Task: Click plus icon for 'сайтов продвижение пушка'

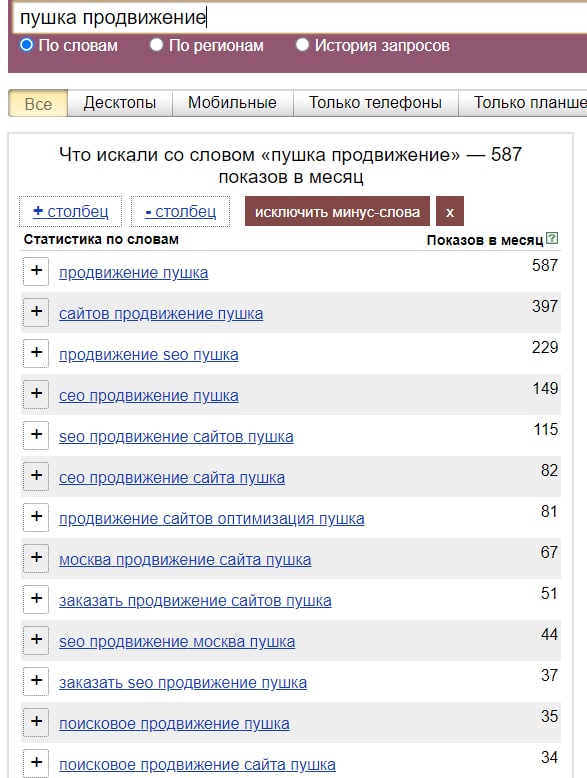Action: point(36,312)
